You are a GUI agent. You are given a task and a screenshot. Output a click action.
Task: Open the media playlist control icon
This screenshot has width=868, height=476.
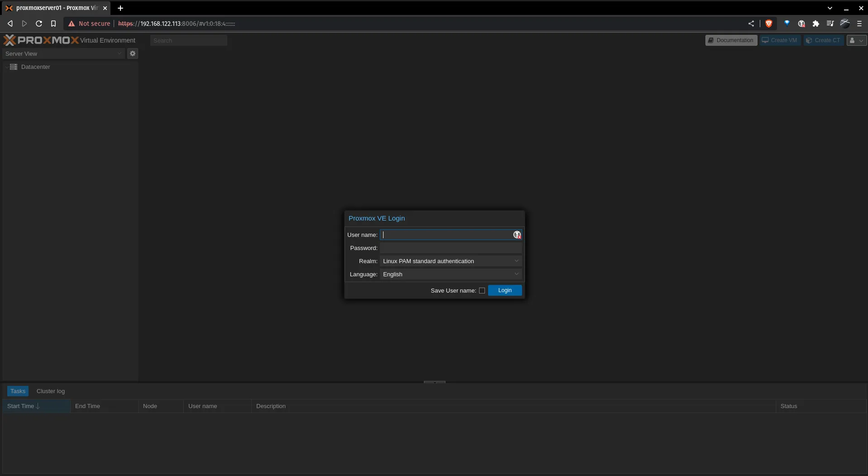pos(830,24)
